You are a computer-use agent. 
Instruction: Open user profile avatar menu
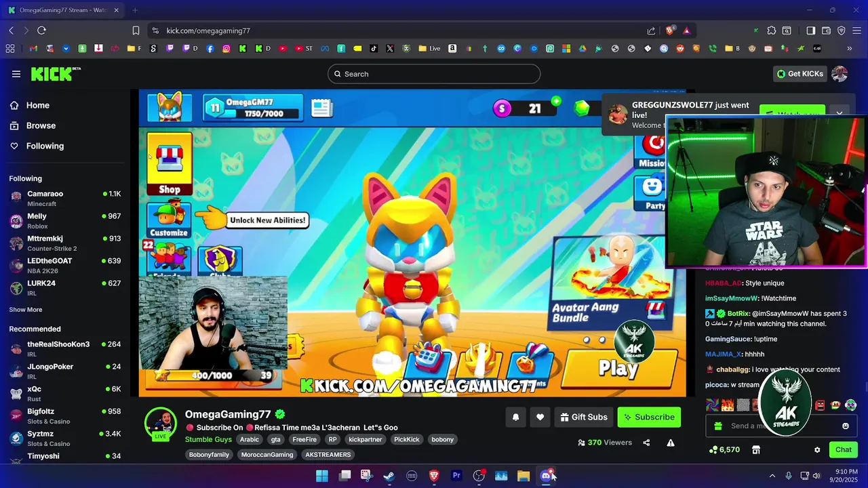pyautogui.click(x=840, y=74)
